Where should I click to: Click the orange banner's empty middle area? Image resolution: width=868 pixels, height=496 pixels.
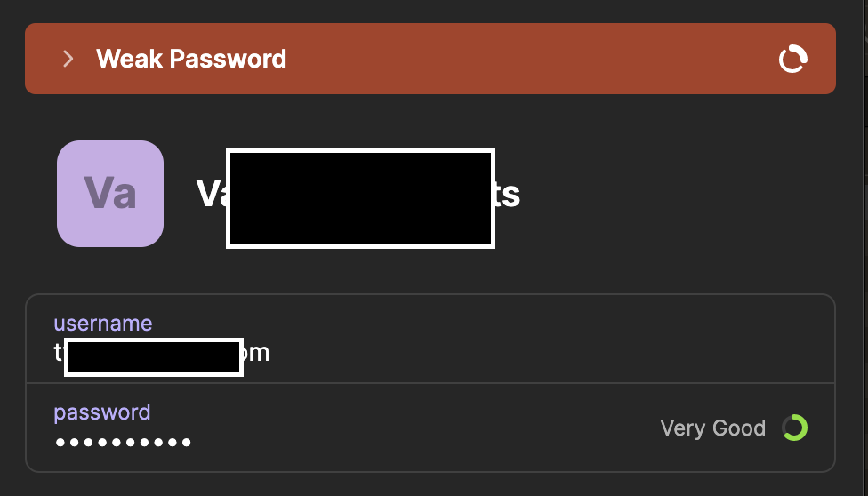(x=534, y=60)
